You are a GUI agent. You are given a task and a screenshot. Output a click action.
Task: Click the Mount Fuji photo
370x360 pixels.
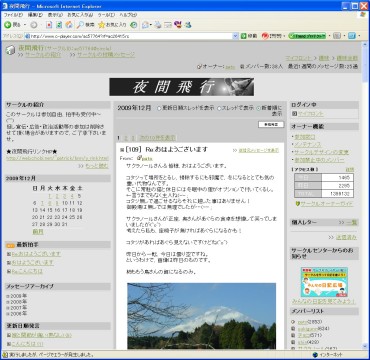pos(202,316)
